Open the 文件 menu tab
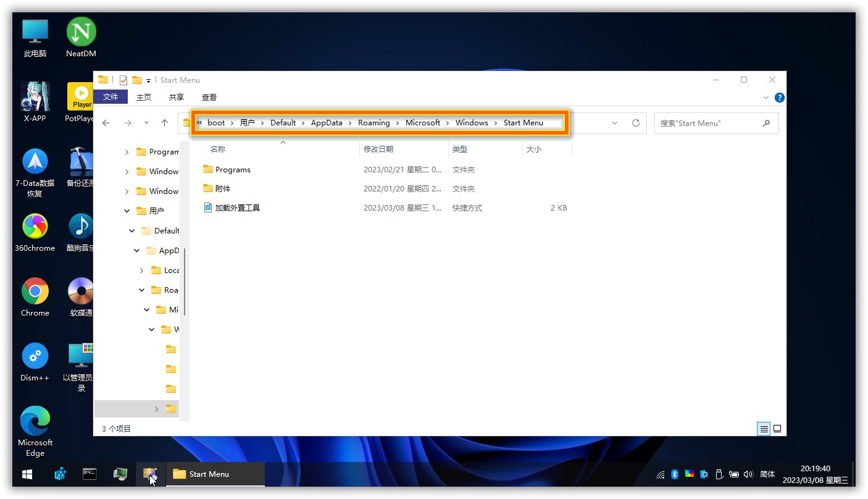 coord(111,97)
